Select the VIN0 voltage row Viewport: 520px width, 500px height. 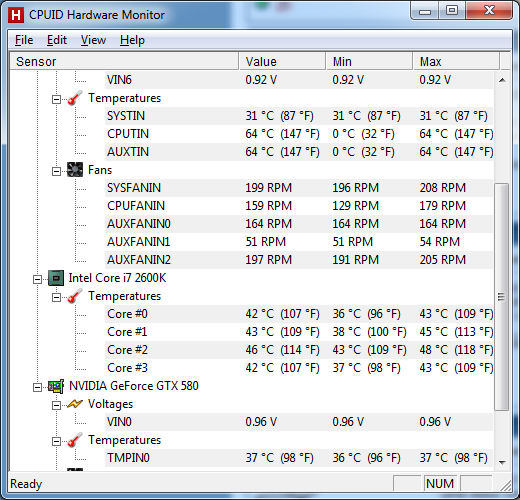pos(299,422)
